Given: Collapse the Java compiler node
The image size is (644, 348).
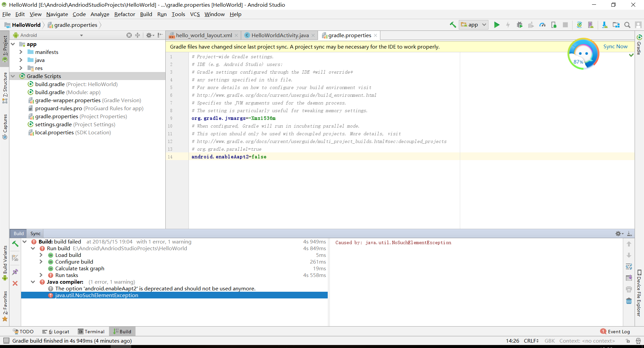Looking at the screenshot, I should (x=33, y=282).
